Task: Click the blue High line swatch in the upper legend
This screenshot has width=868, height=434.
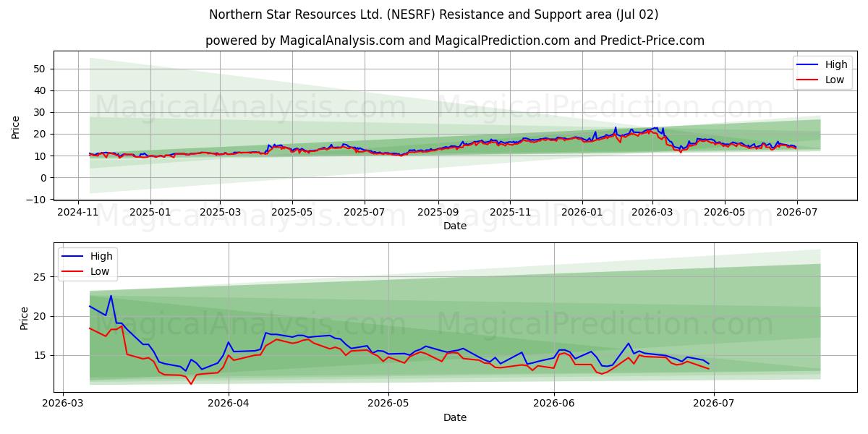Action: [x=809, y=65]
